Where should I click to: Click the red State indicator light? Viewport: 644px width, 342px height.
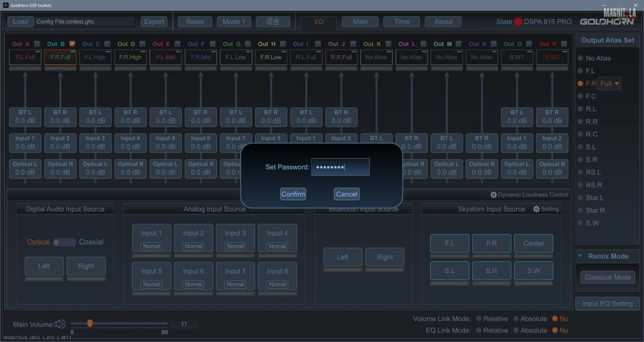coord(518,22)
